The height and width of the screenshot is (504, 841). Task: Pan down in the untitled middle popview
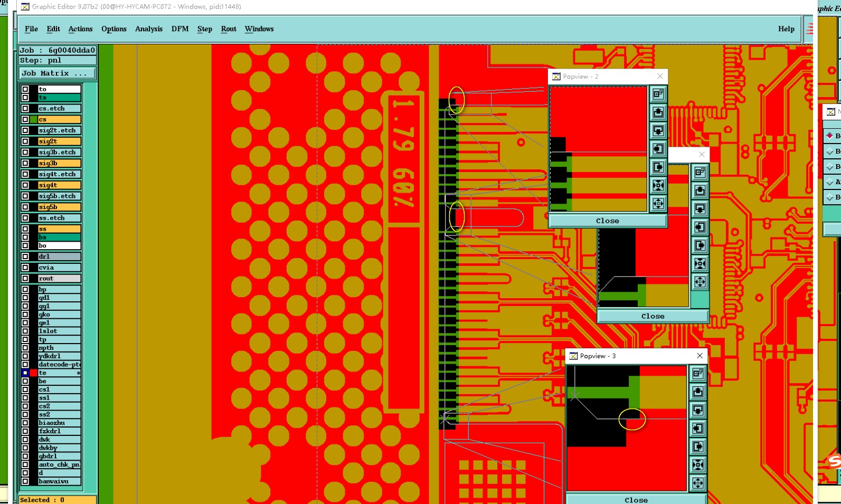point(700,209)
